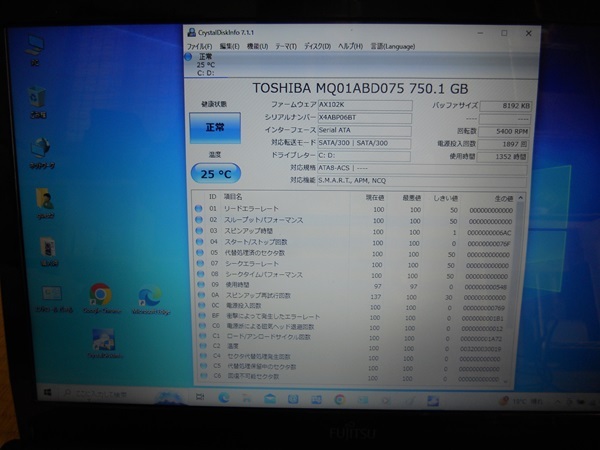
Task: Select the row 07 シークエラーレート
Action: pos(354,264)
